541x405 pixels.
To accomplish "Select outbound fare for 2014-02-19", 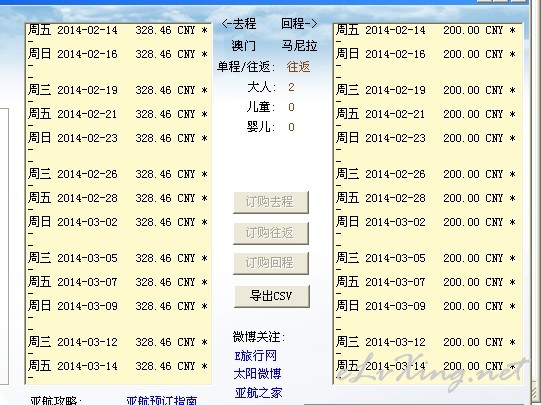I will (x=118, y=90).
